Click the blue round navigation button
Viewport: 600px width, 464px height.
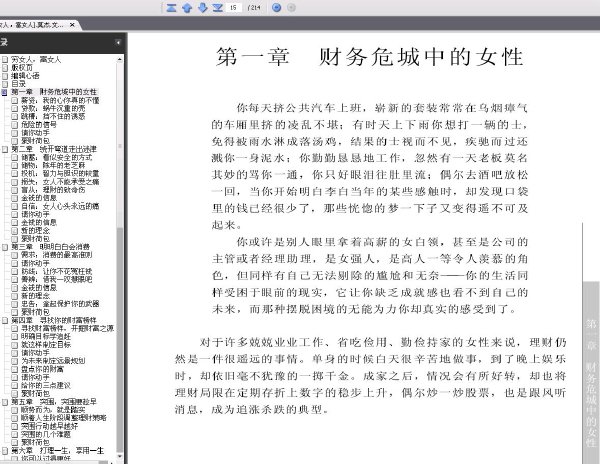coord(277,7)
